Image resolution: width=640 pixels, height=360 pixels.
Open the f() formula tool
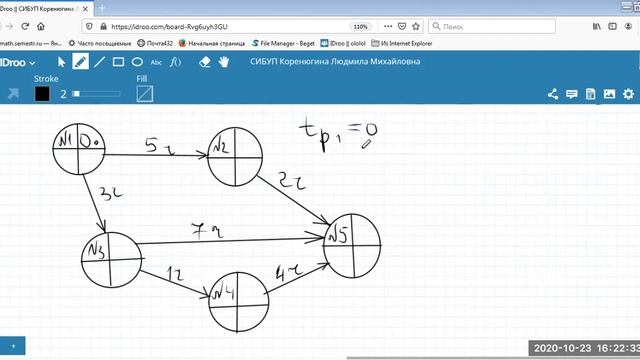pyautogui.click(x=176, y=62)
